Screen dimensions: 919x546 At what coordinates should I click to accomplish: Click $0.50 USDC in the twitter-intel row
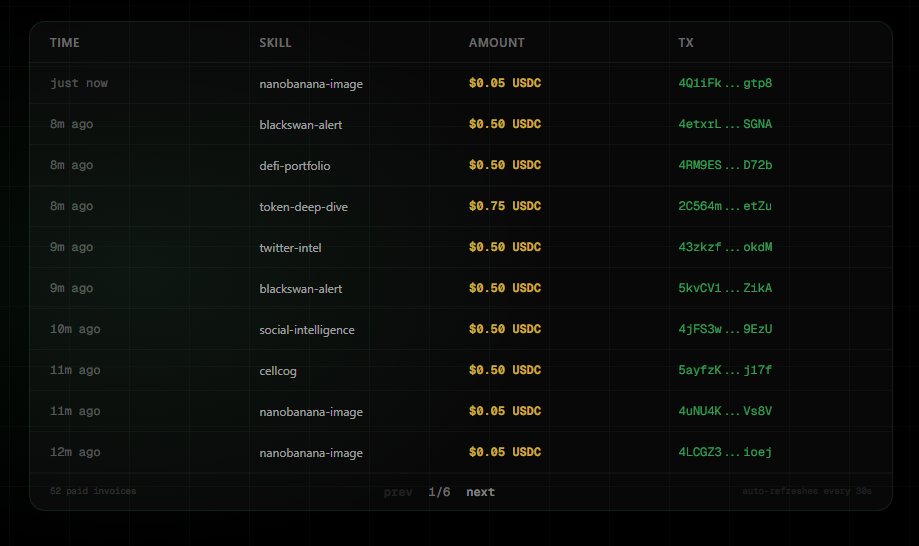click(505, 247)
